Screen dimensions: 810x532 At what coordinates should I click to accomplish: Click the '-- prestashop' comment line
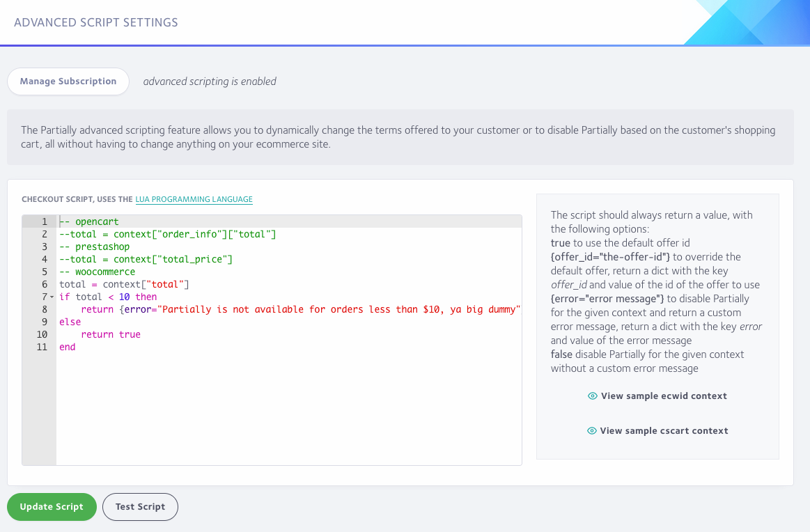tap(95, 247)
